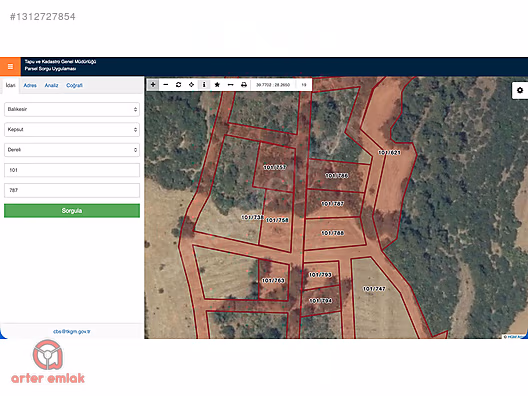Click the parcel number field containing 787
This screenshot has height=396, width=528.
point(72,190)
